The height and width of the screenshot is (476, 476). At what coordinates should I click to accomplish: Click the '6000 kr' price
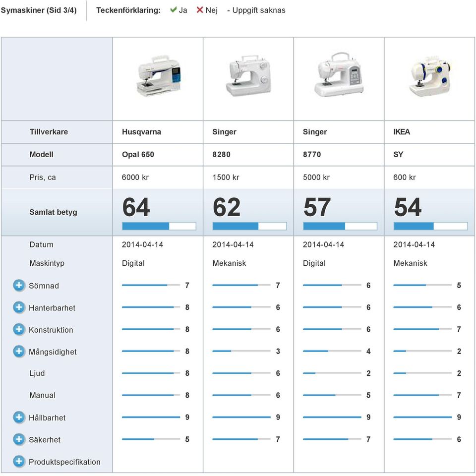pos(135,178)
